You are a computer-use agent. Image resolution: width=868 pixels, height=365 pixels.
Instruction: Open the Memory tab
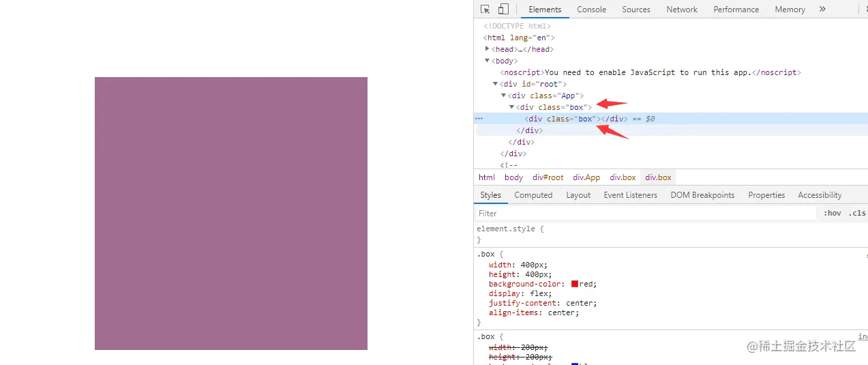(x=790, y=10)
